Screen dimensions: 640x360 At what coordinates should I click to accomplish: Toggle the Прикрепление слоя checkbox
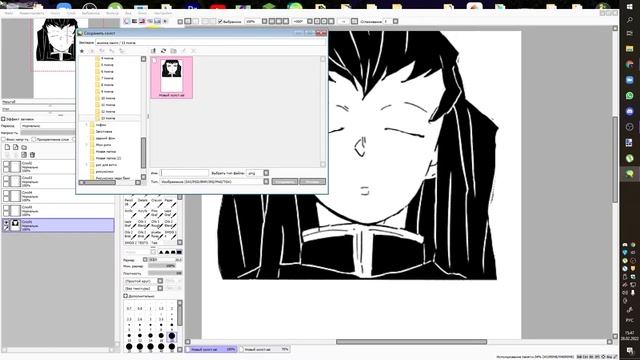34,139
